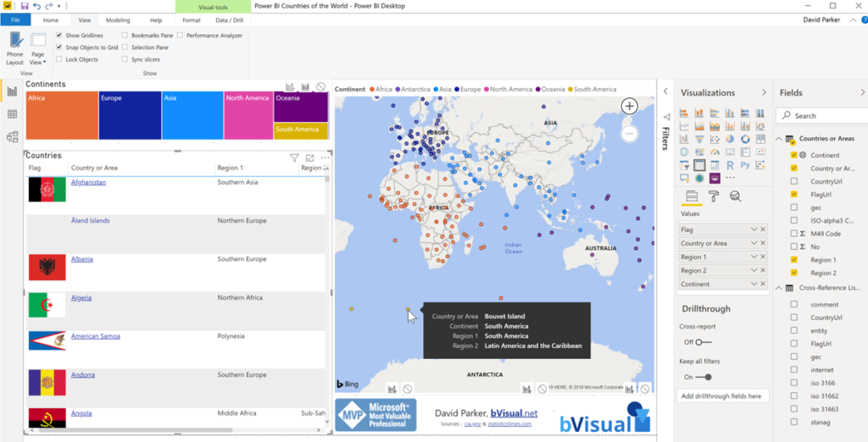The width and height of the screenshot is (868, 442).
Task: Open Format paint roller tab
Action: 714,196
